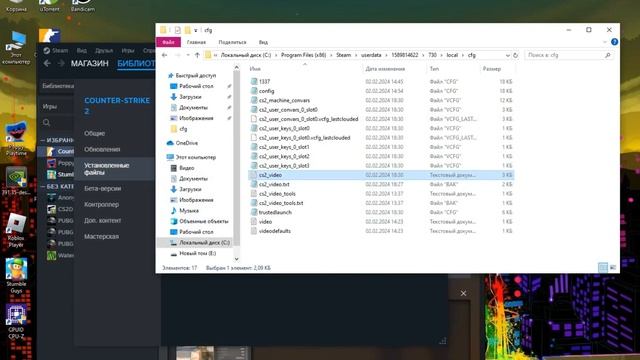Screen dimensions: 640x360
Task: Open the Главная ribbon tab
Action: tap(196, 42)
